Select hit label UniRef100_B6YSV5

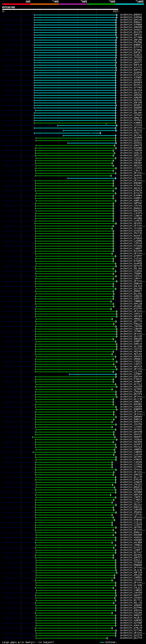(131, 266)
